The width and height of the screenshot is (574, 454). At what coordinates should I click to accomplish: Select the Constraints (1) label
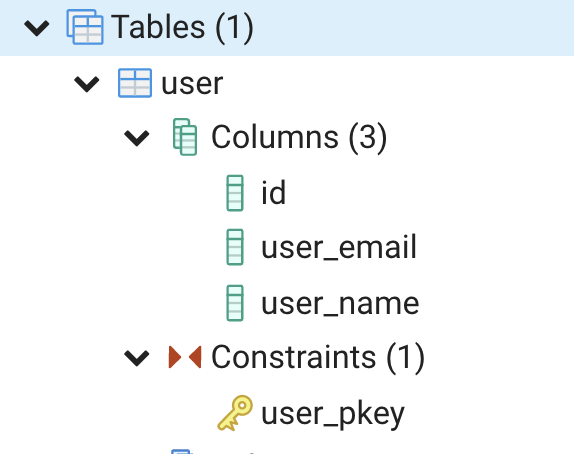318,357
